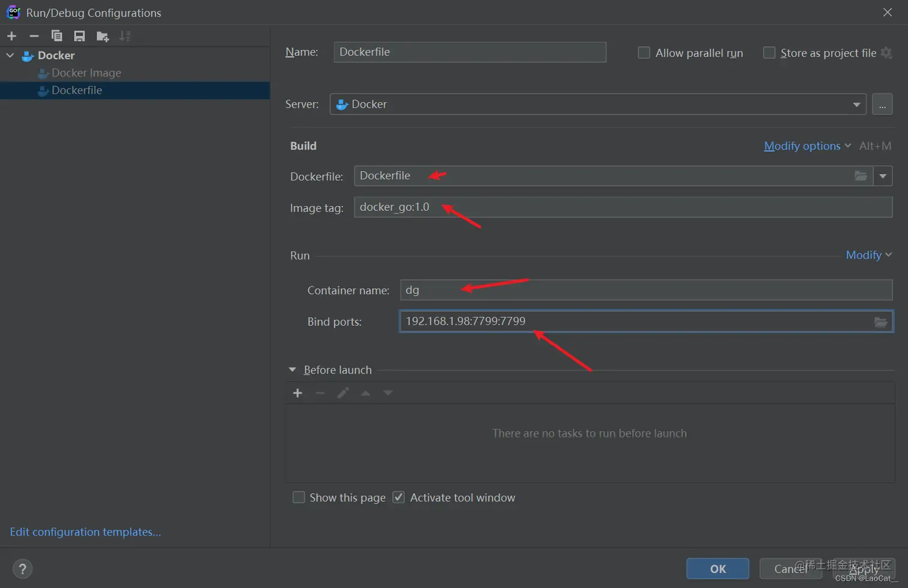Open the Help question mark button
This screenshot has height=588, width=908.
coord(22,569)
